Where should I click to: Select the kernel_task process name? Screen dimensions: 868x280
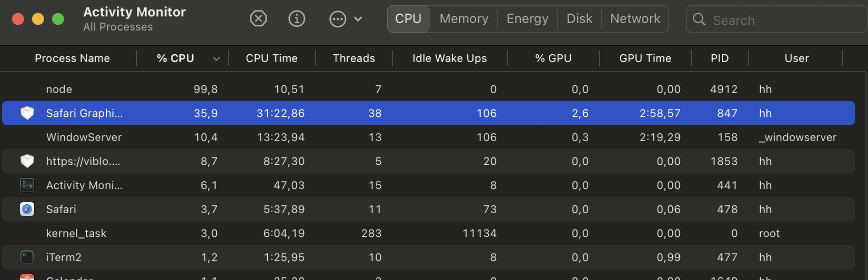pos(76,233)
